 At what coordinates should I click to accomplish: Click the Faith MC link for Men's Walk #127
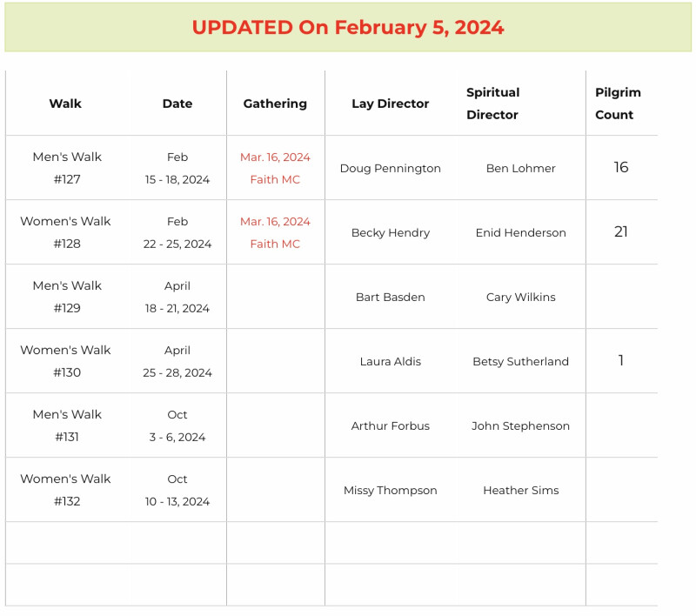(275, 180)
